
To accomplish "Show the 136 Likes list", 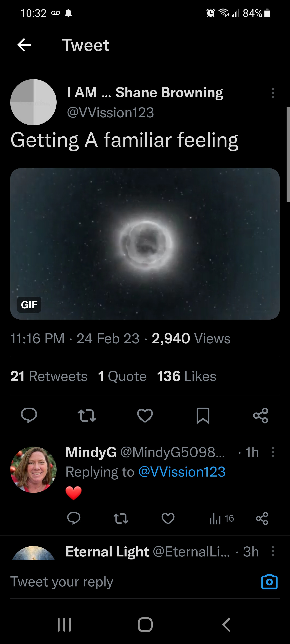I will (x=186, y=376).
